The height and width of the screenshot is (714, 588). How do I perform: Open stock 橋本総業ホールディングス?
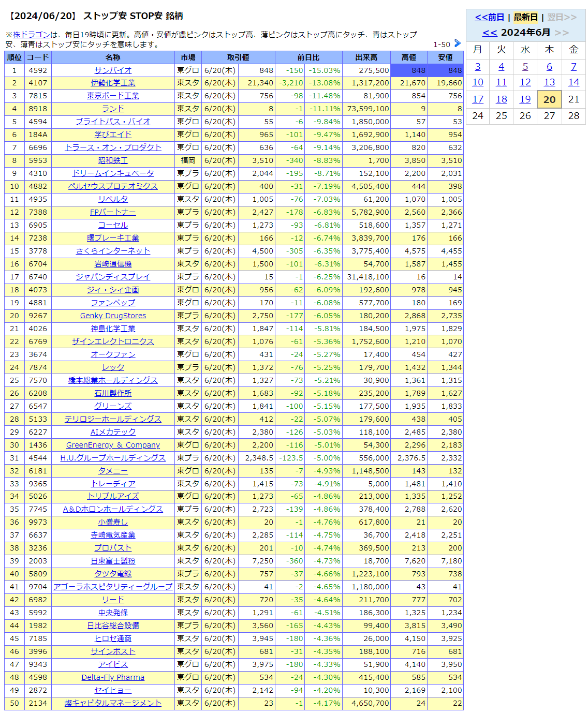pyautogui.click(x=113, y=381)
